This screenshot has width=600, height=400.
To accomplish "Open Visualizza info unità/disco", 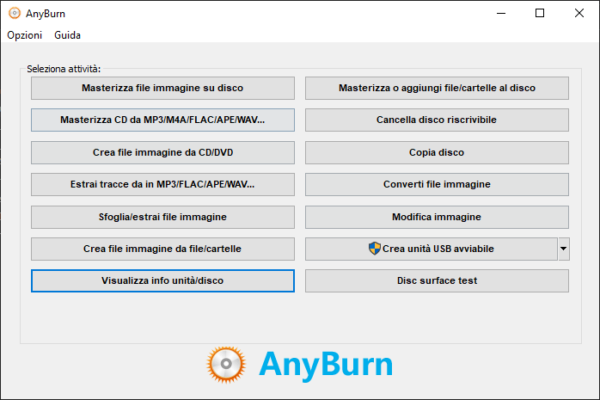I will (x=163, y=281).
